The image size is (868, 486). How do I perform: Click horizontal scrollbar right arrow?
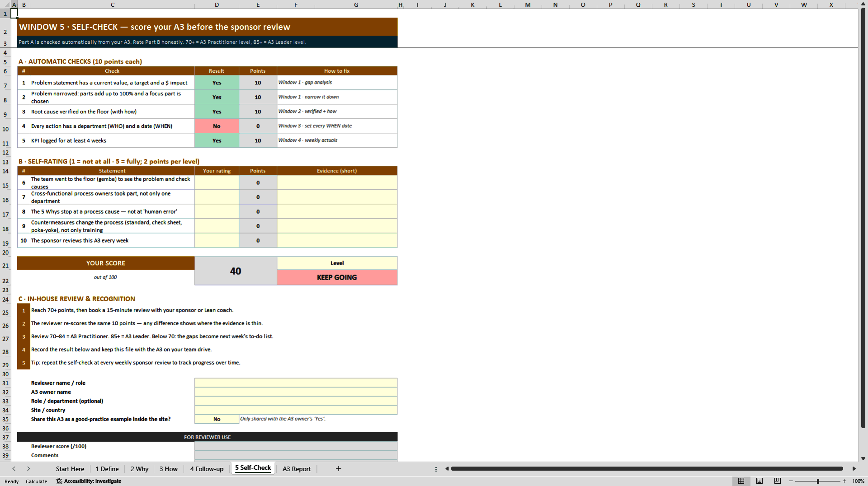click(x=854, y=469)
